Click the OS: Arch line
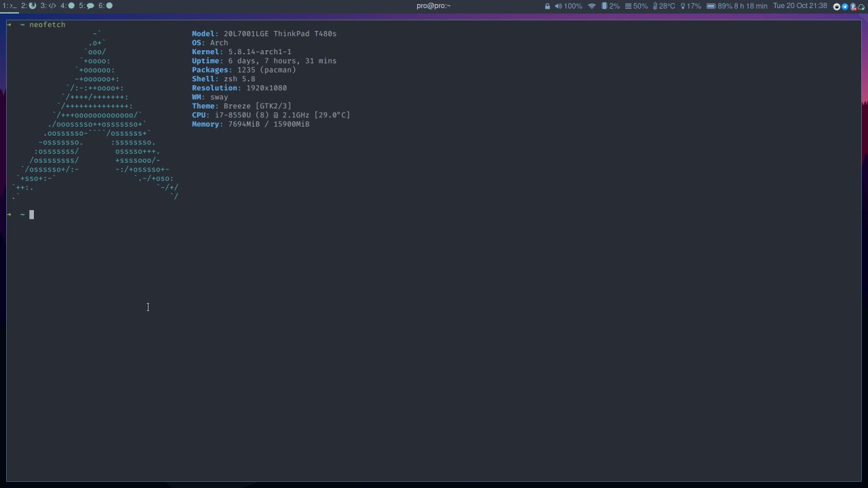The width and height of the screenshot is (868, 488). pos(210,43)
